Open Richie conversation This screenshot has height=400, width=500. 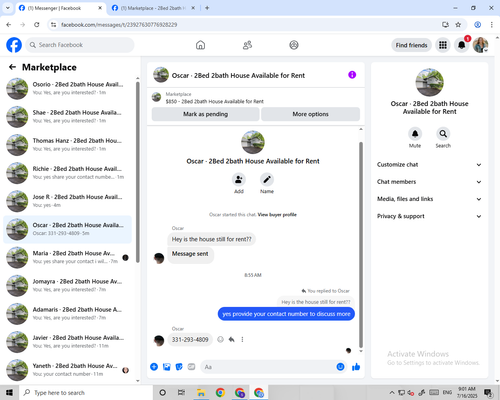tap(67, 173)
